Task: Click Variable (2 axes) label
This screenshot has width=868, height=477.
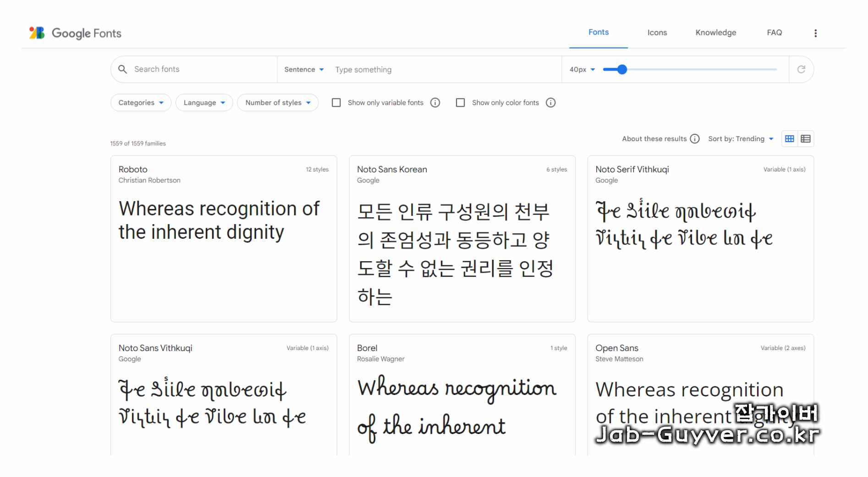Action: click(x=783, y=348)
